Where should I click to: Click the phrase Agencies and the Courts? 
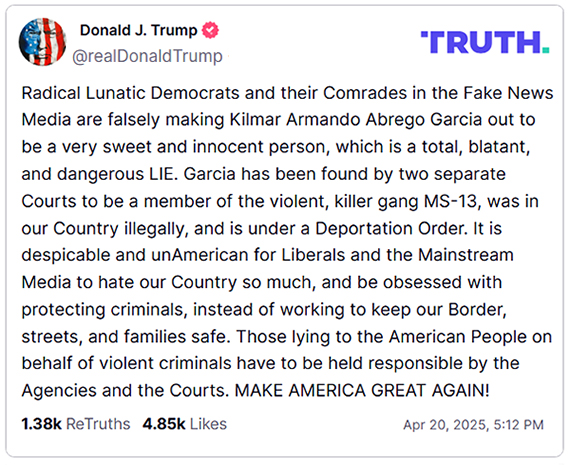(125, 391)
